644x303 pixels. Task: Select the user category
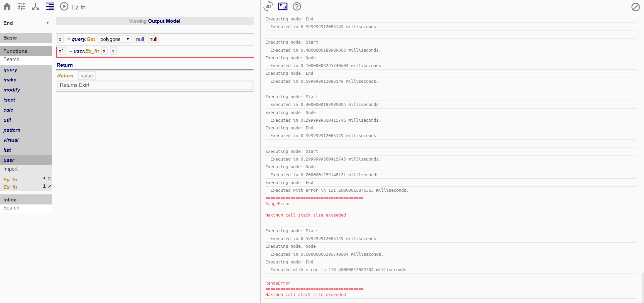9,160
